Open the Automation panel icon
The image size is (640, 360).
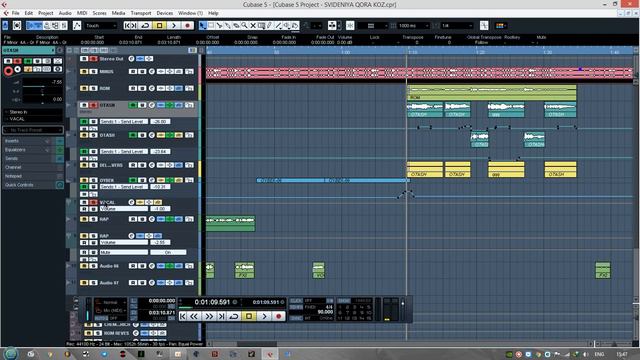tap(77, 25)
